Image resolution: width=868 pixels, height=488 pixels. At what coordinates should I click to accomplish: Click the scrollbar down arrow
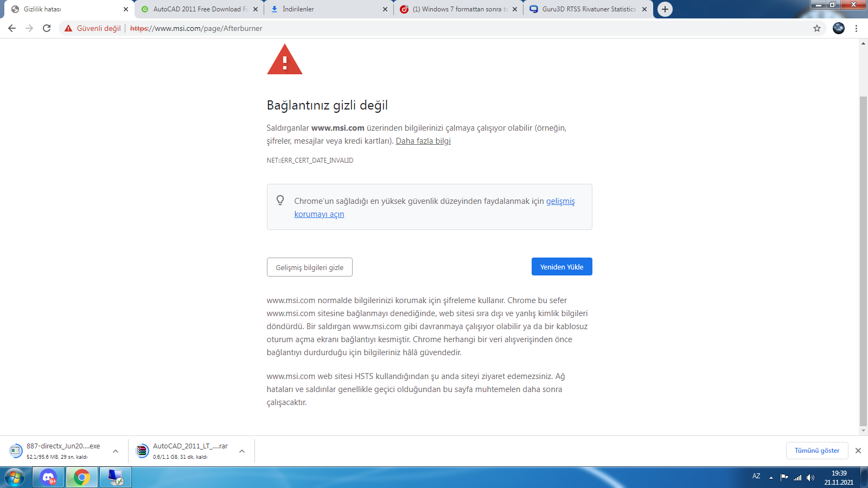click(863, 431)
